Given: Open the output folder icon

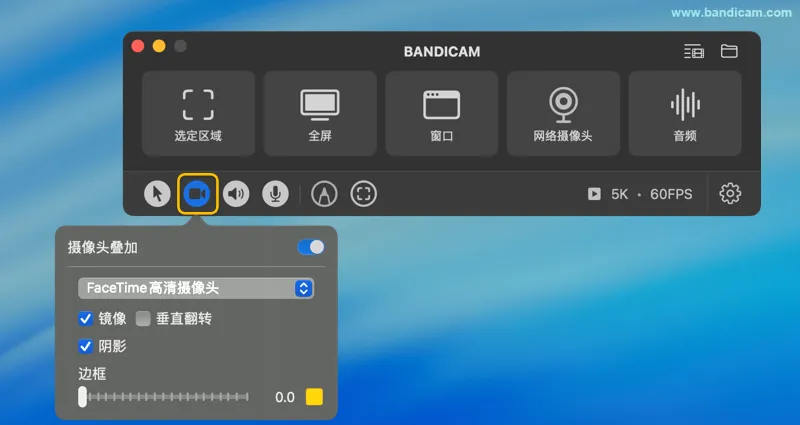Looking at the screenshot, I should click(x=729, y=51).
